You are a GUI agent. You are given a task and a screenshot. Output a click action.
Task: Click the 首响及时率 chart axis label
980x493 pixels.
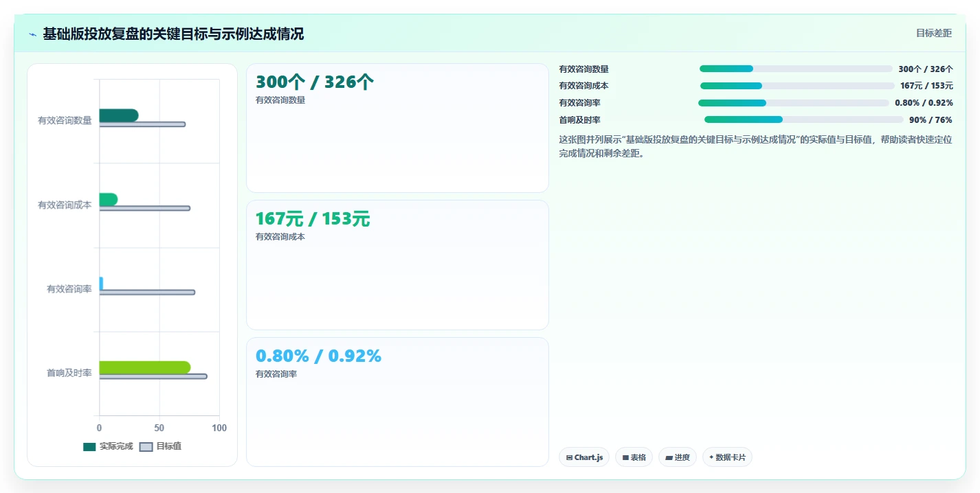point(69,373)
